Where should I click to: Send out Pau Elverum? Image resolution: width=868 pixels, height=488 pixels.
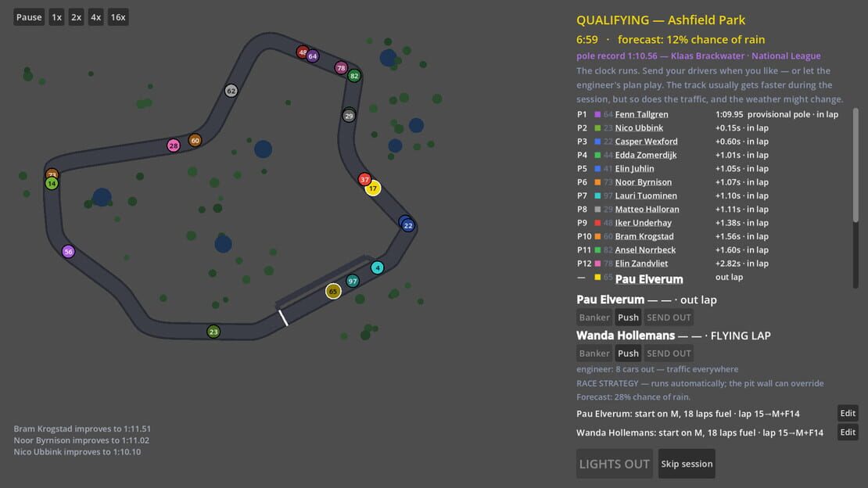[669, 318]
